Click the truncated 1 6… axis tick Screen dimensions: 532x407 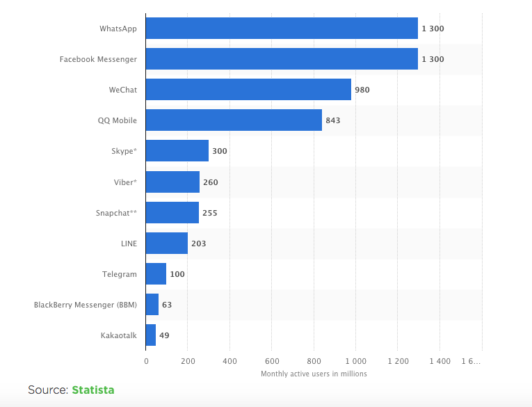(471, 361)
